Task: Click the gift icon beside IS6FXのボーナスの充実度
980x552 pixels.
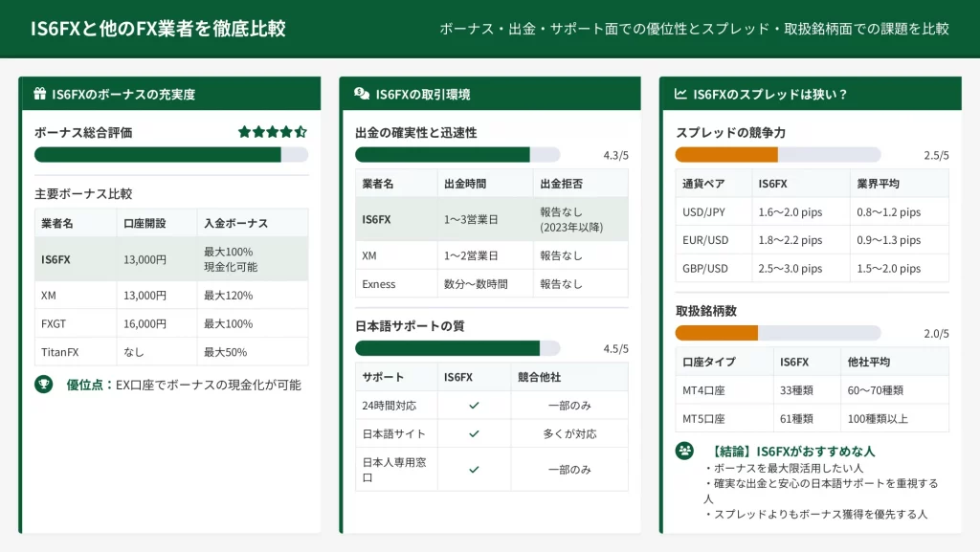Action: [x=40, y=94]
